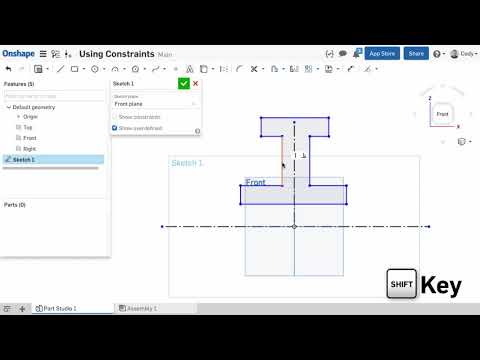Select the Dimension tool

coord(350,69)
